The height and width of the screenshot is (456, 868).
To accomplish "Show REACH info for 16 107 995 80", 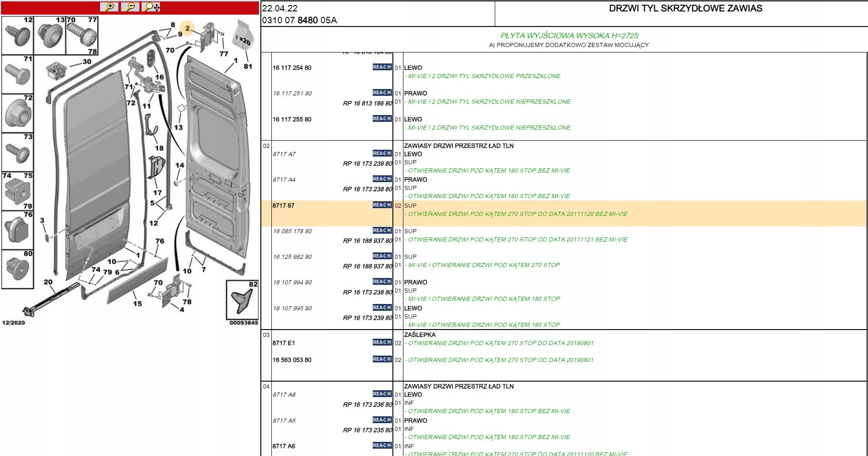I will (382, 308).
